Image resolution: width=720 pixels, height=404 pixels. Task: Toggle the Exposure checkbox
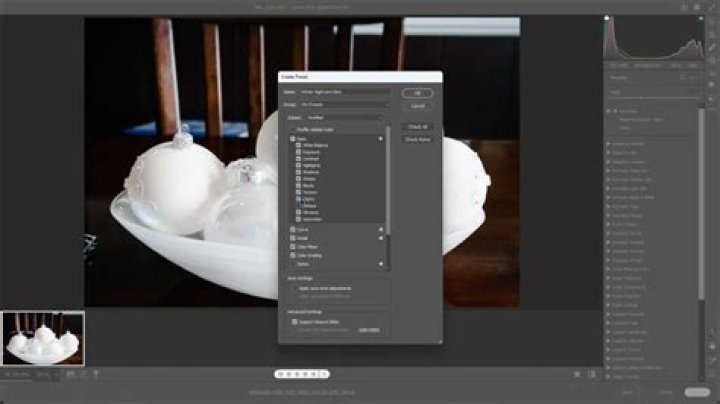click(x=298, y=152)
